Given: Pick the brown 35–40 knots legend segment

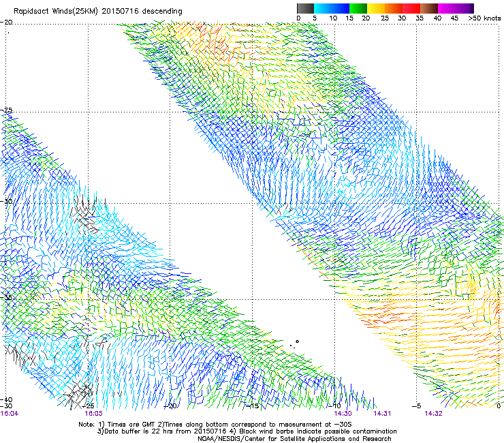Looking at the screenshot, I should point(429,8).
